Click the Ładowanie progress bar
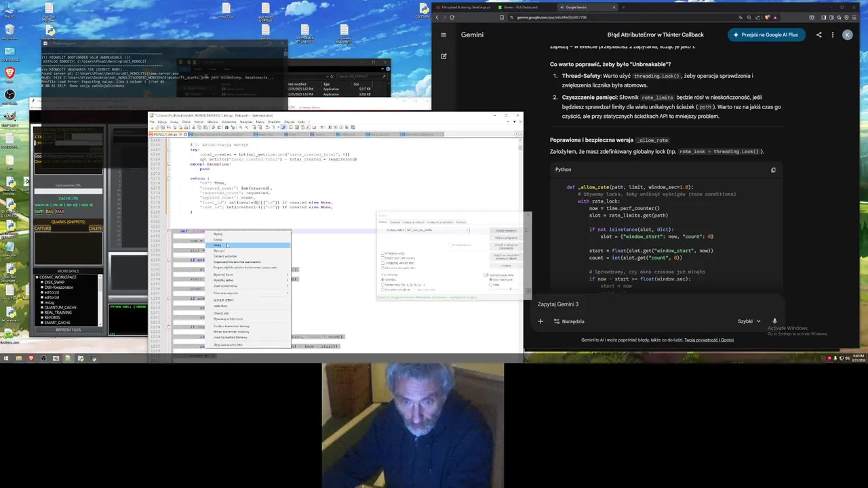Screen dimensions: 868x488 (x=68, y=191)
